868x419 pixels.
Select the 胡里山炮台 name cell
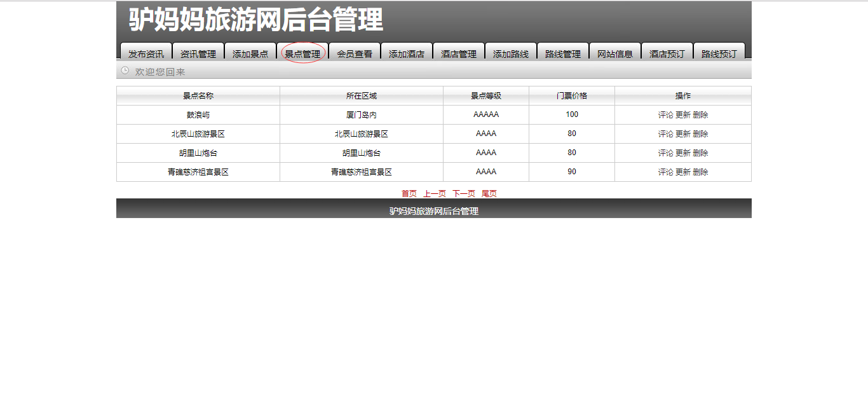[x=198, y=153]
